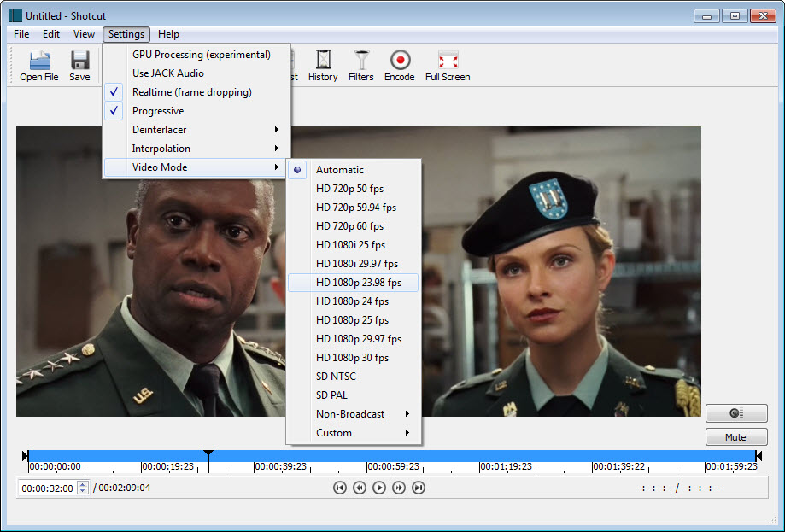Select the Automatic video mode
This screenshot has height=532, width=785.
[354, 170]
